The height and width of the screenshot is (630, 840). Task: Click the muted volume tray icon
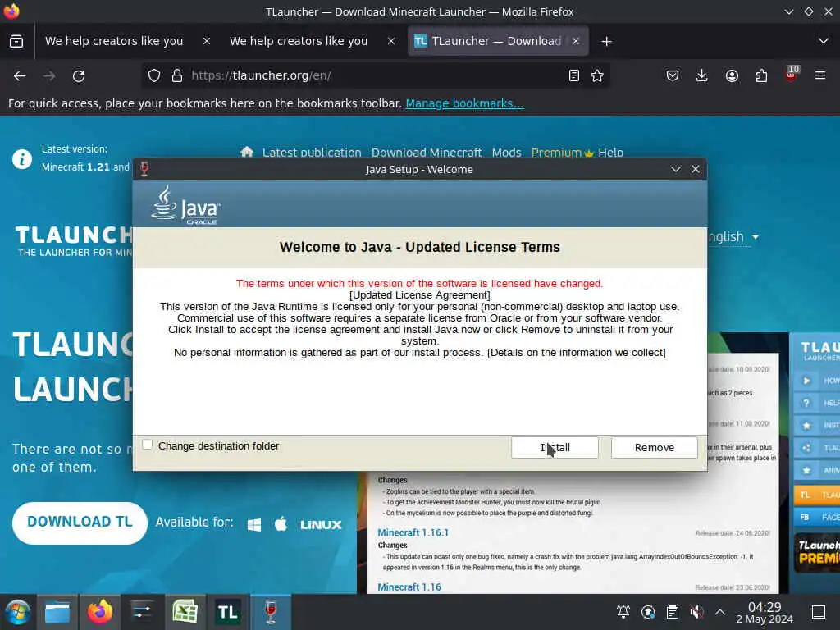(x=696, y=612)
